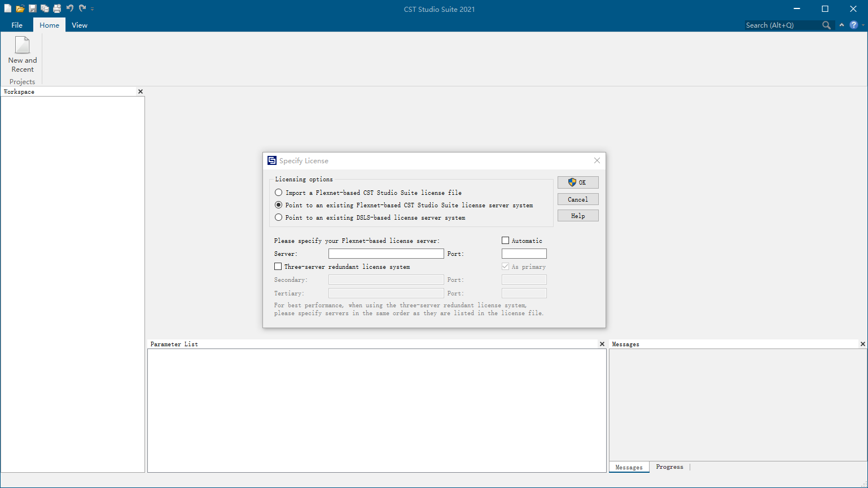The image size is (868, 488).
Task: Confirm with the OK shield button
Action: pyautogui.click(x=578, y=182)
